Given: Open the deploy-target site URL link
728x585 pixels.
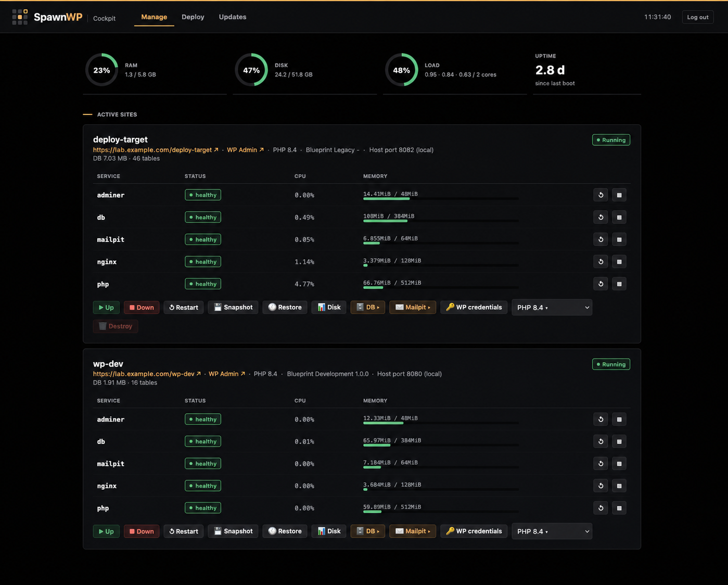Looking at the screenshot, I should (x=156, y=150).
